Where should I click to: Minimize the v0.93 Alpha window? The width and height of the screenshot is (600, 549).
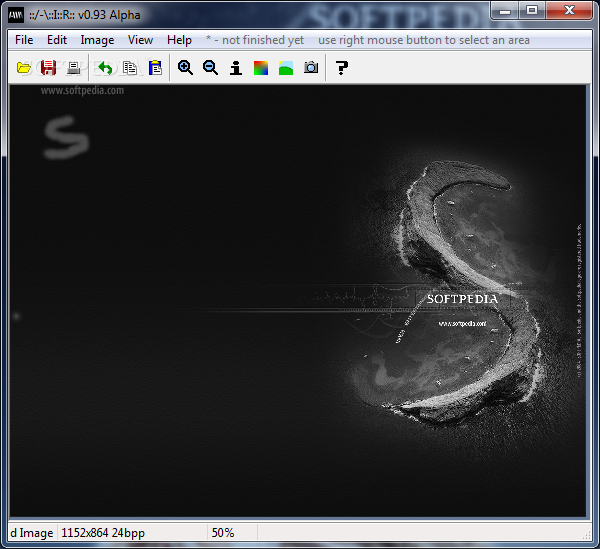(505, 11)
